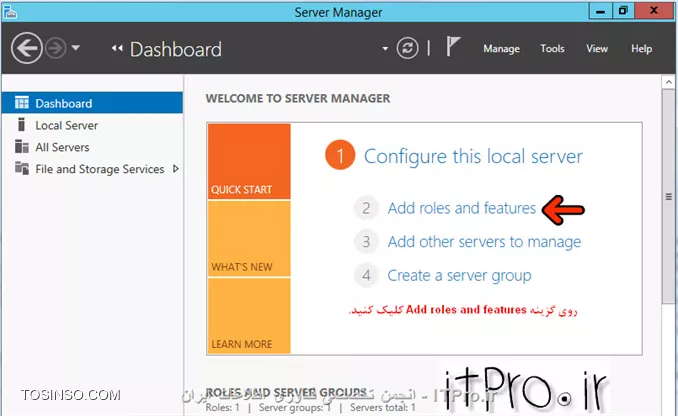Open the navigation history dropdown arrow
Screen dimensions: 678x416
(76, 48)
